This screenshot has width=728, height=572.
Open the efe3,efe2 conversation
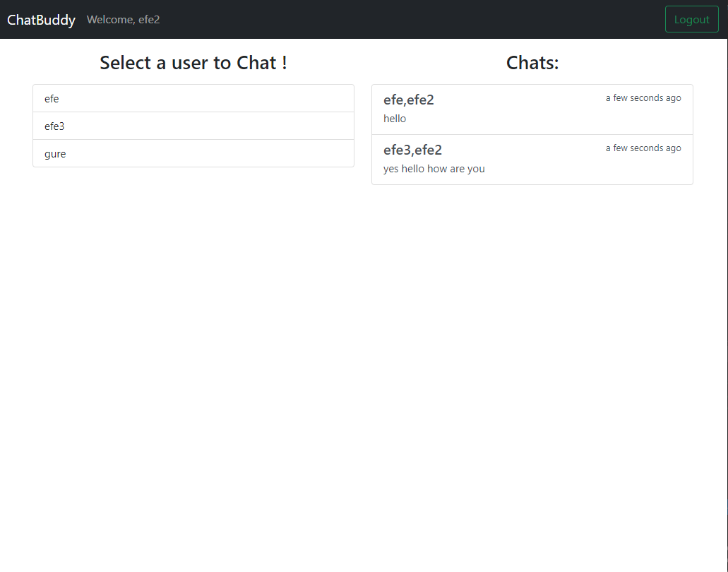point(532,160)
